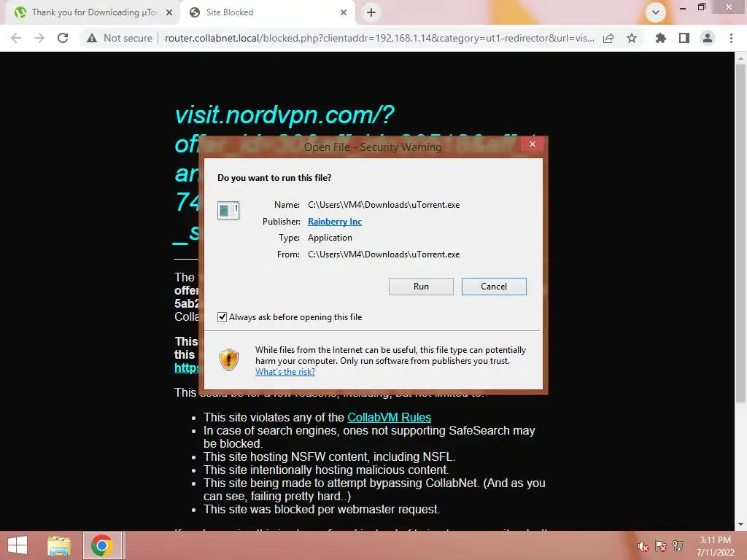
Task: Click the scrollbar up arrow
Action: point(740,58)
